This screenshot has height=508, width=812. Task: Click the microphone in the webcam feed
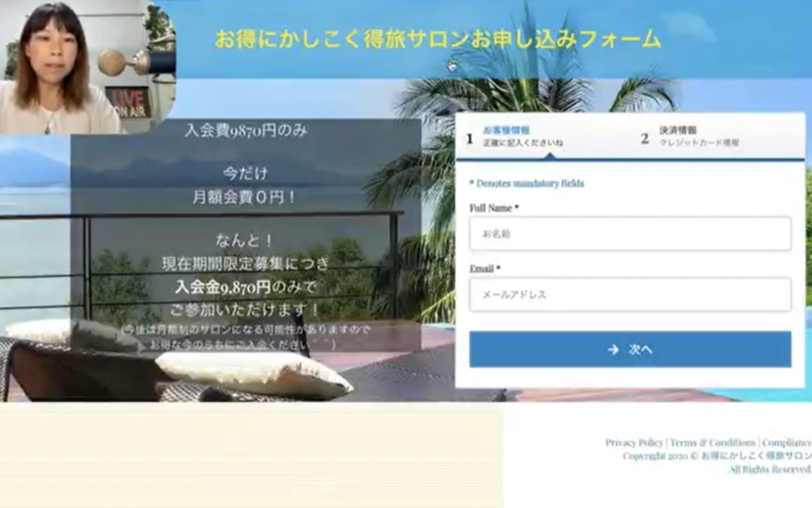(x=114, y=63)
